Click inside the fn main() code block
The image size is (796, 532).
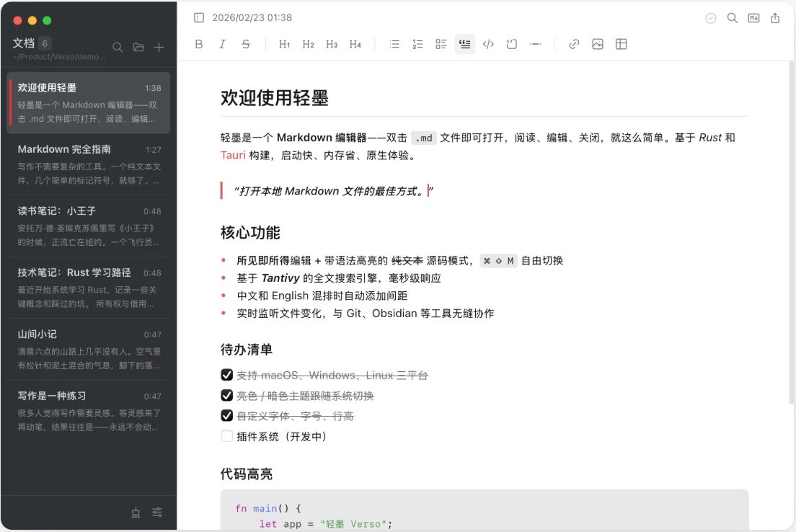coord(485,510)
